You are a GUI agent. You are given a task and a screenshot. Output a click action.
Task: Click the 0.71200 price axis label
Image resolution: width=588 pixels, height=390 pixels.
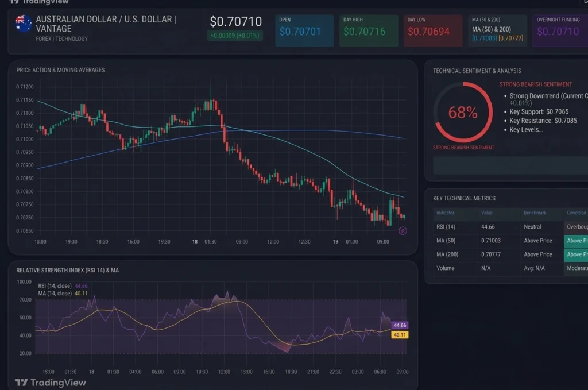point(25,87)
